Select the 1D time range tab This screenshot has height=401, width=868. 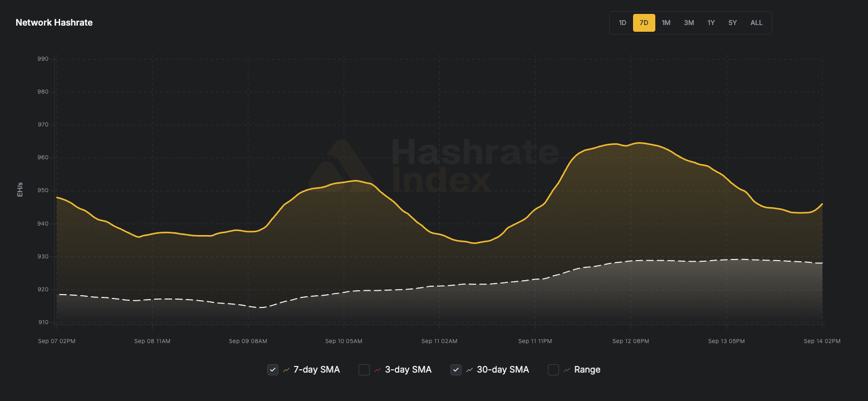point(622,23)
